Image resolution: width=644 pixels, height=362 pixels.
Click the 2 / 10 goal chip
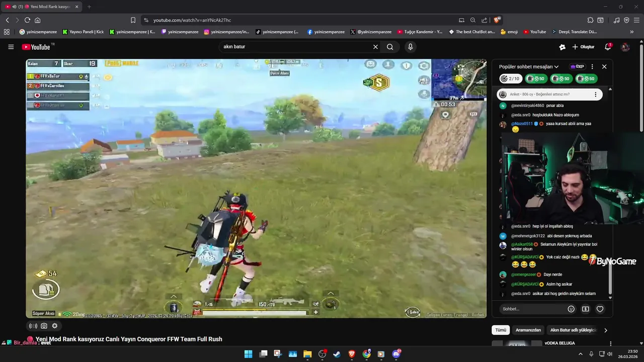pyautogui.click(x=511, y=78)
